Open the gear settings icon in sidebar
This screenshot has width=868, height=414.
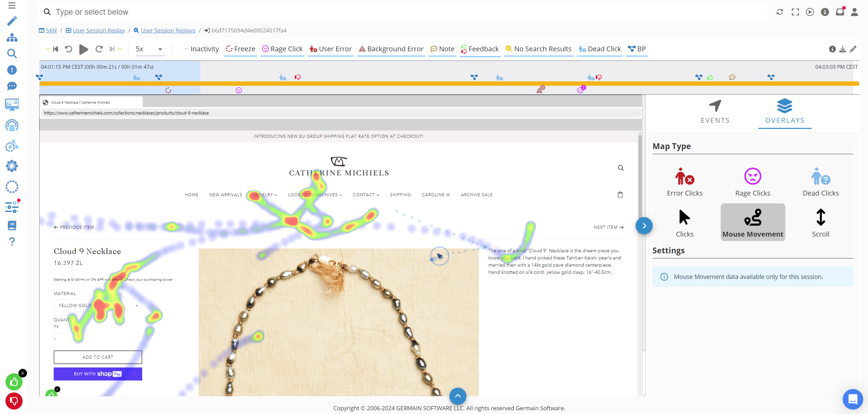[x=12, y=166]
